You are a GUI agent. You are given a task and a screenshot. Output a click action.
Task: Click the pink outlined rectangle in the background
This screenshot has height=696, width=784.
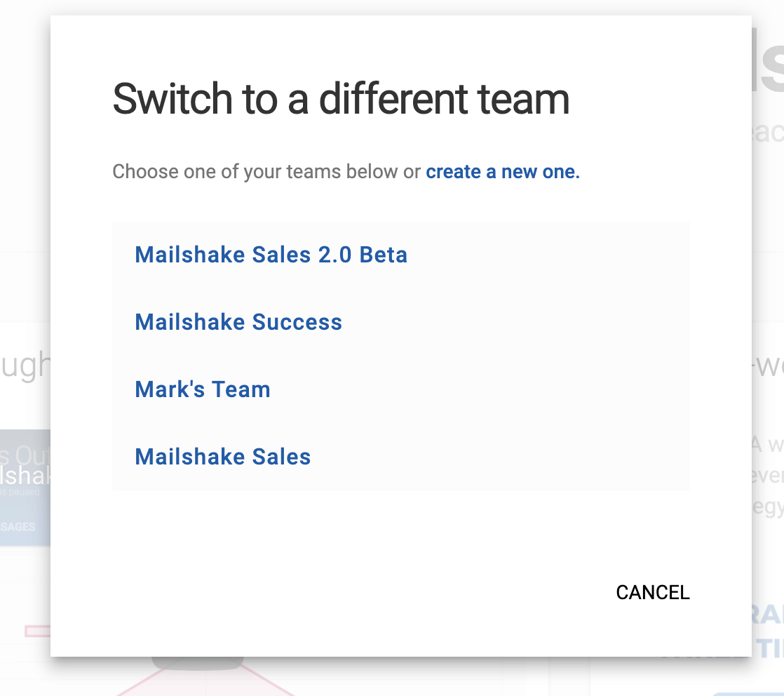click(x=36, y=631)
